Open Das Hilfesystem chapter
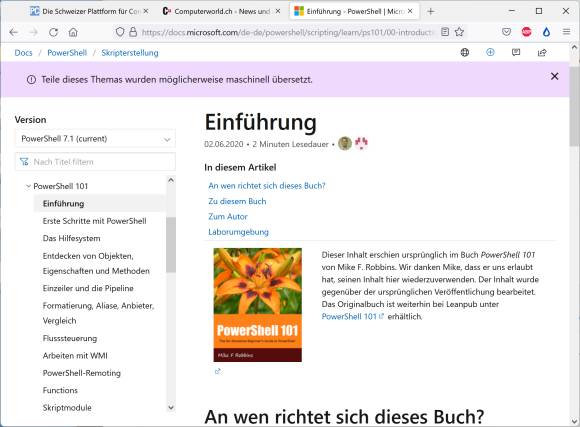The image size is (580, 427). [x=71, y=238]
